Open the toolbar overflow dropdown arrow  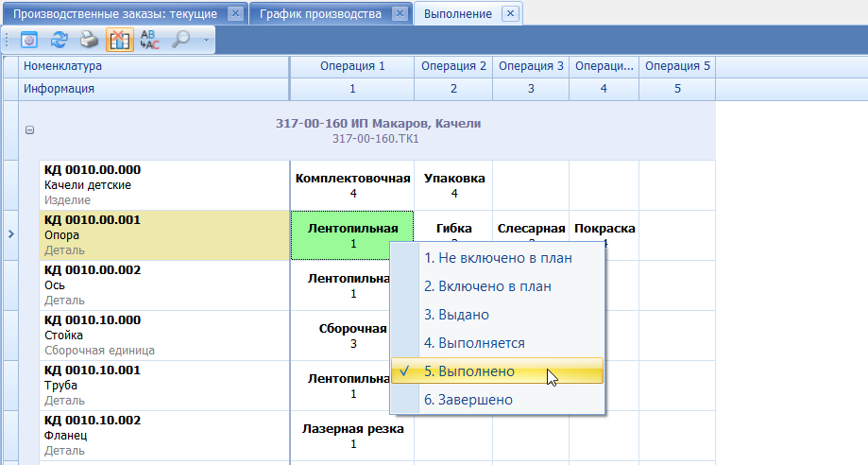[x=206, y=41]
